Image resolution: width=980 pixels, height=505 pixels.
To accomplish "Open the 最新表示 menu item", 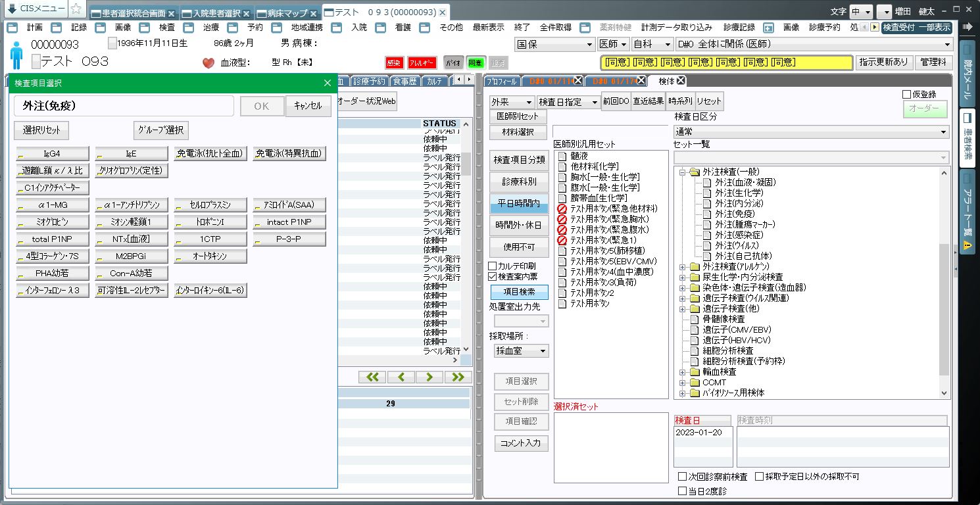I will [489, 28].
